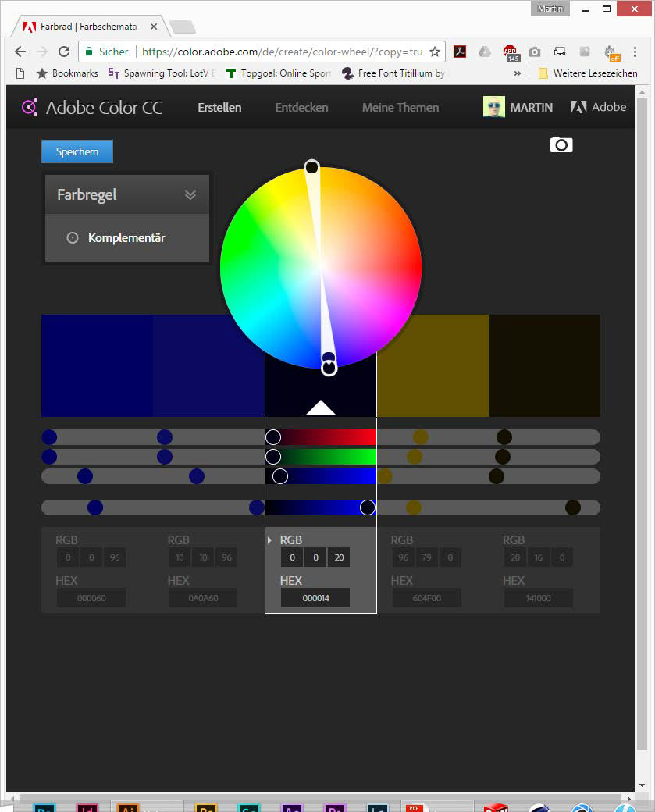Click the Adobe Color CC logo icon
The image size is (655, 812).
pyautogui.click(x=30, y=107)
